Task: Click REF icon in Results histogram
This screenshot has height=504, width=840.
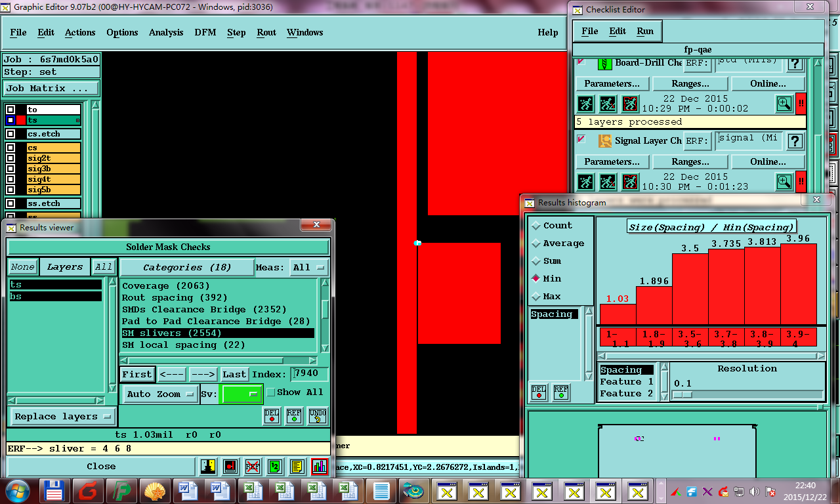Action: (561, 392)
